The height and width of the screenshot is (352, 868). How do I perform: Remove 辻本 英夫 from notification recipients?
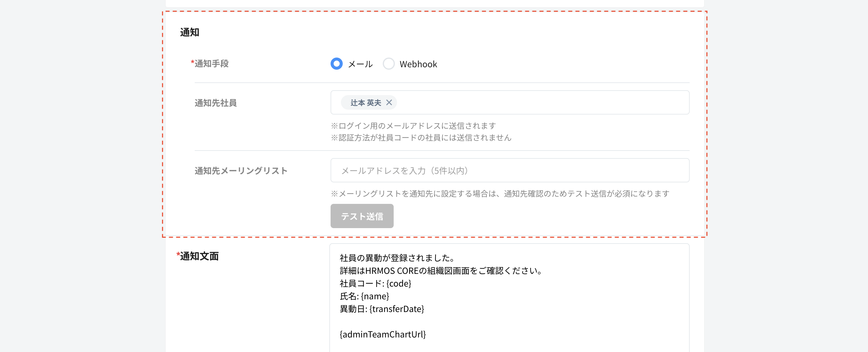(389, 103)
